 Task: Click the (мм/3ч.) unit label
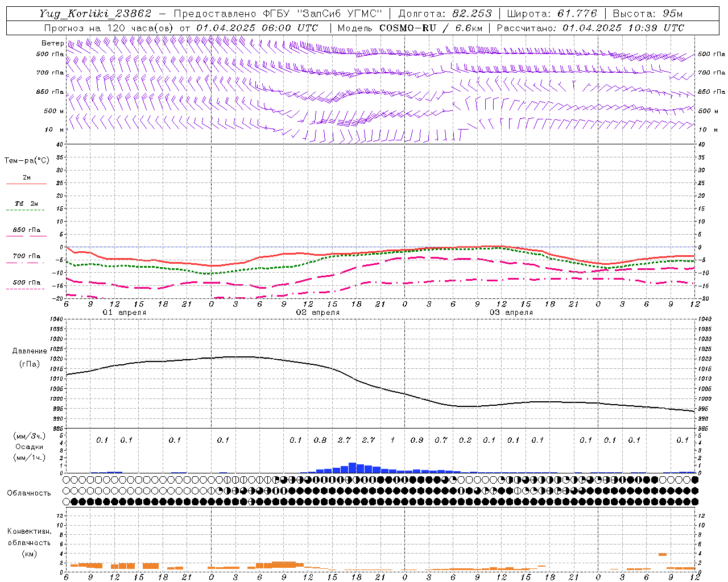point(30,436)
